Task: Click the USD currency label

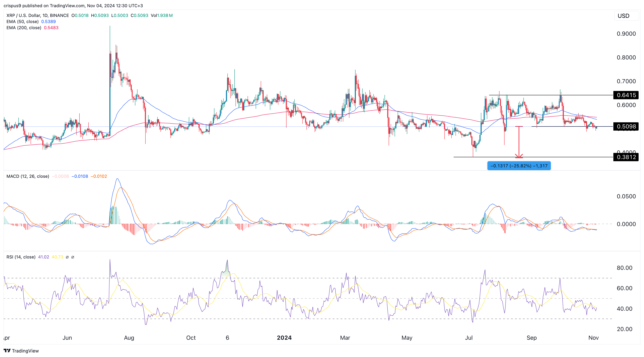Action: click(x=623, y=16)
